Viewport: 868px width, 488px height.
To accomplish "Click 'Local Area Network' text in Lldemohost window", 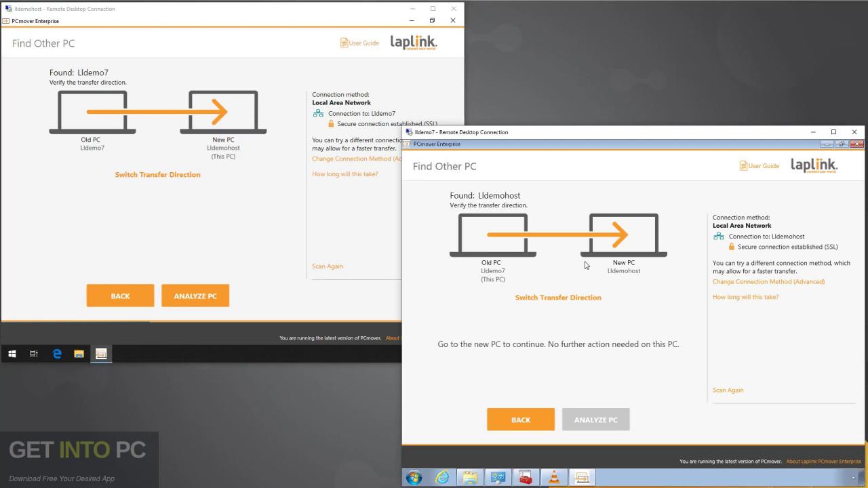I will click(x=341, y=103).
